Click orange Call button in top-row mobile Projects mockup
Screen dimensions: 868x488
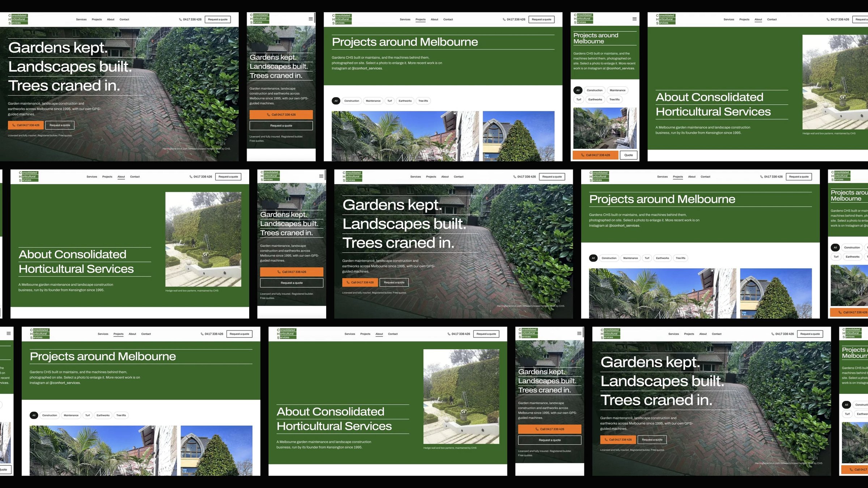click(595, 155)
